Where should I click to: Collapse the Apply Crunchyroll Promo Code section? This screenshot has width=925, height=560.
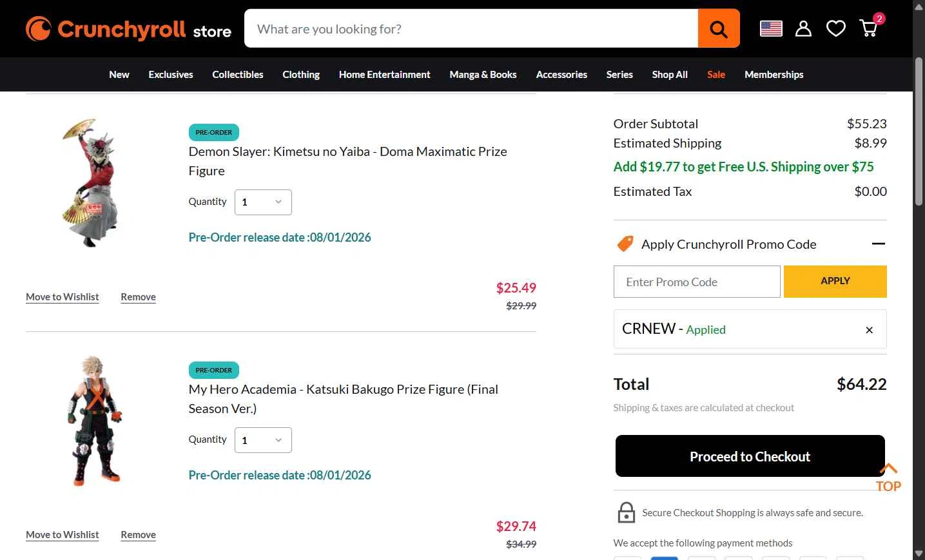pos(878,244)
